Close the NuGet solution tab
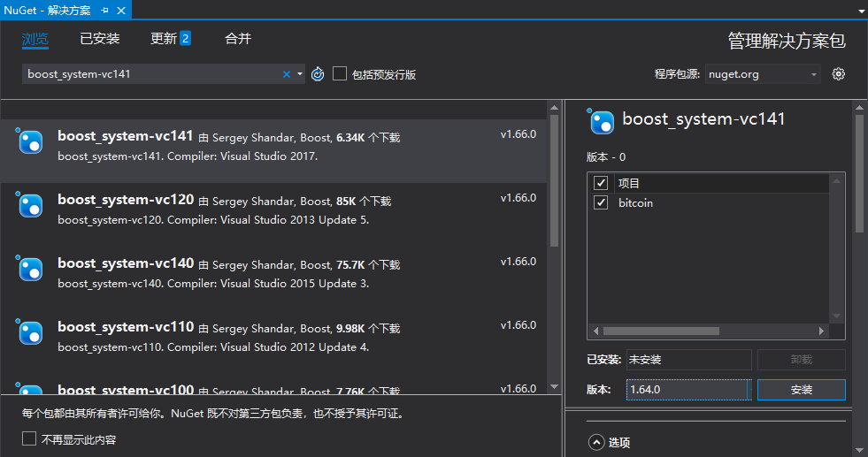868x457 pixels. 121,11
